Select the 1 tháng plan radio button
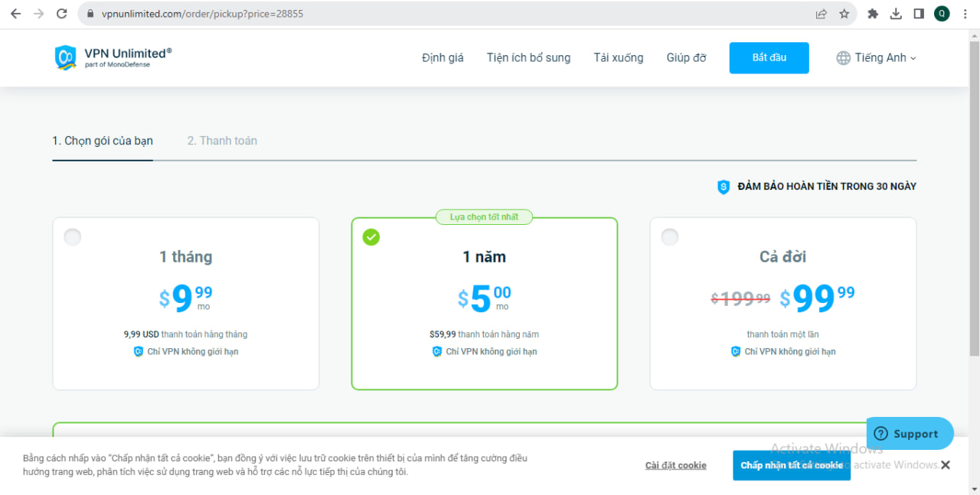The width and height of the screenshot is (980, 495). point(73,237)
